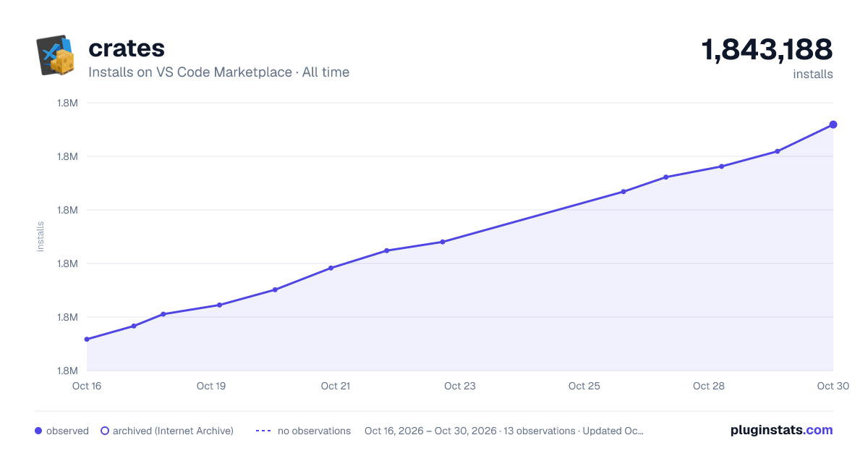The width and height of the screenshot is (868, 456).
Task: Select the first data point at Oct 16
Action: [87, 339]
